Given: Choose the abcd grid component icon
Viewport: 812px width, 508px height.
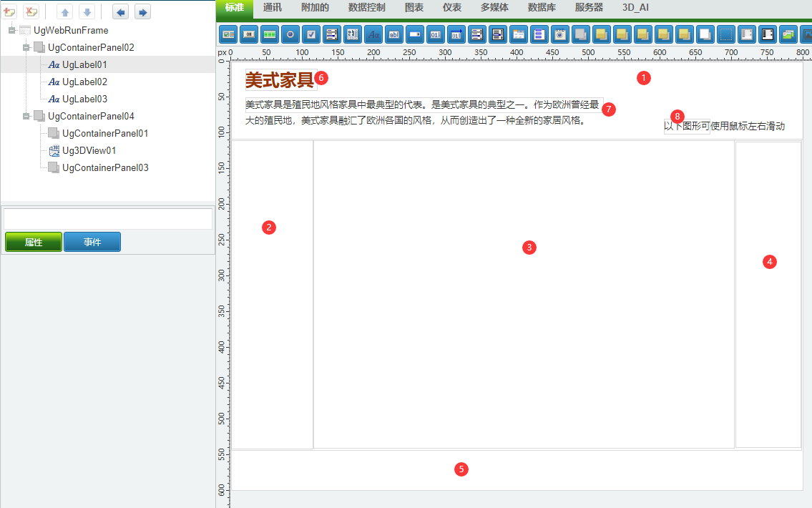Looking at the screenshot, I should (x=353, y=34).
